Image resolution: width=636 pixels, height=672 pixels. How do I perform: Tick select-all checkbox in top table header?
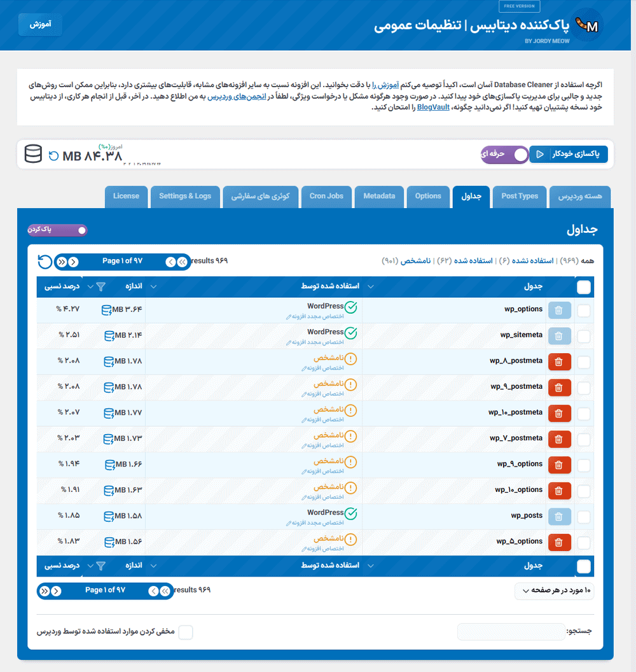pyautogui.click(x=583, y=288)
